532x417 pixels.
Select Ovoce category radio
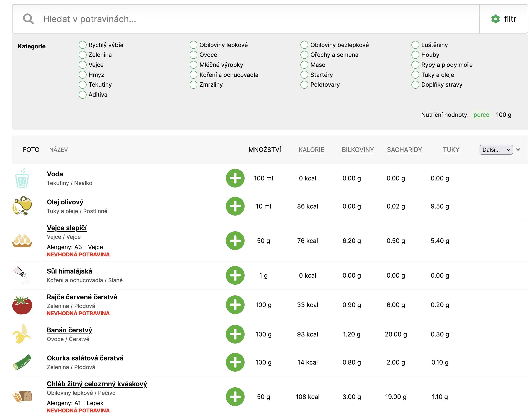pyautogui.click(x=193, y=55)
